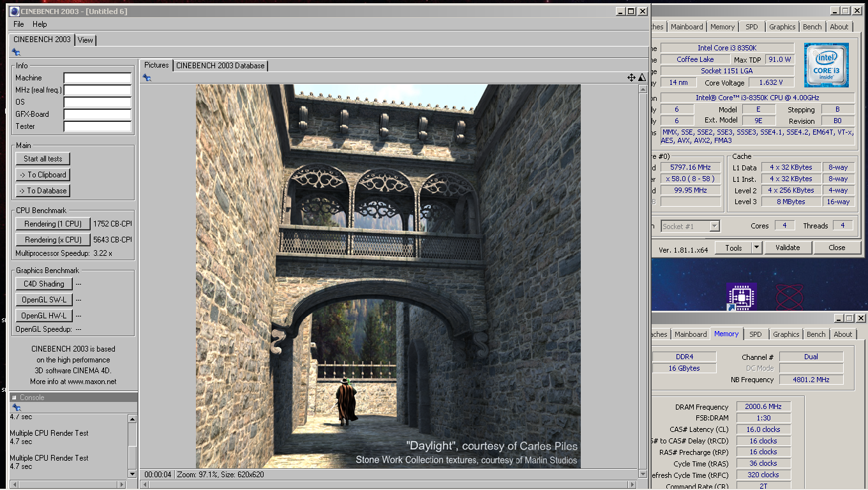Click the '5797.16 MHz' core speed value
The image size is (868, 490).
coord(691,167)
